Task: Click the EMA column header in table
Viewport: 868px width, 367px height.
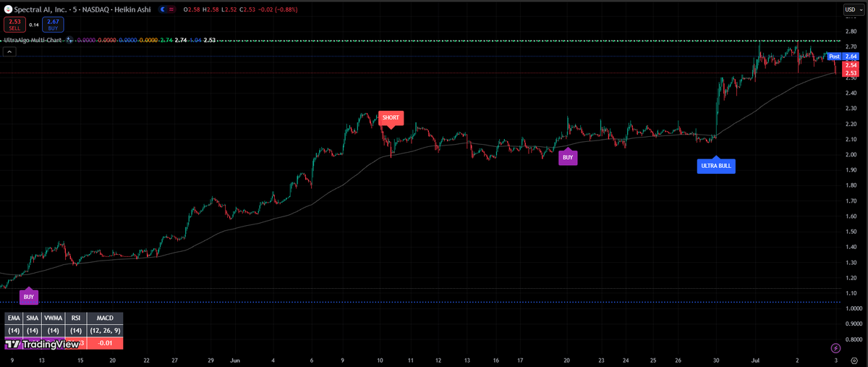Action: pos(14,318)
